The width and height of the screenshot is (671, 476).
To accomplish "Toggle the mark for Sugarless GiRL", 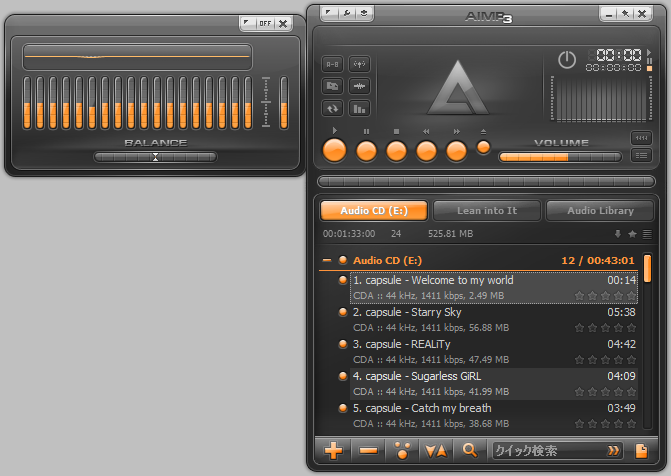I will pyautogui.click(x=343, y=376).
